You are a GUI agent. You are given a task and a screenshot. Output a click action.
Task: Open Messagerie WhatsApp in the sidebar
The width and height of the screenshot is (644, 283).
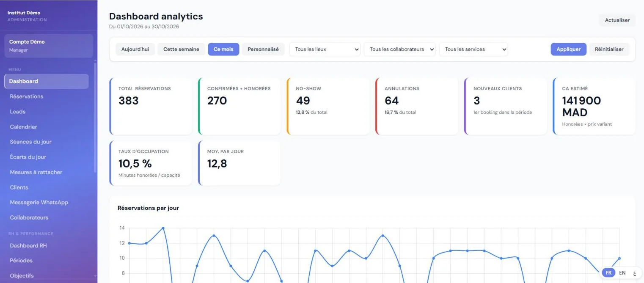click(47, 202)
